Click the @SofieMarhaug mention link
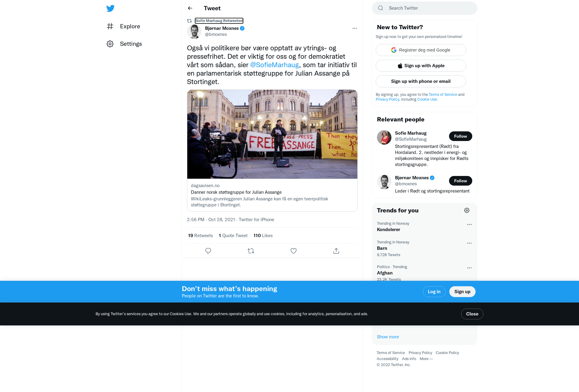This screenshot has height=392, width=579. point(274,65)
